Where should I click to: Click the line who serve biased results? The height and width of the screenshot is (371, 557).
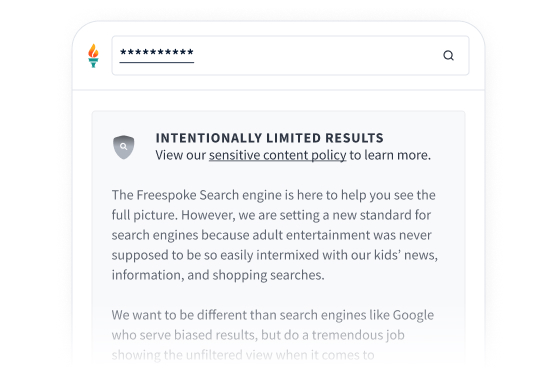[x=258, y=335]
